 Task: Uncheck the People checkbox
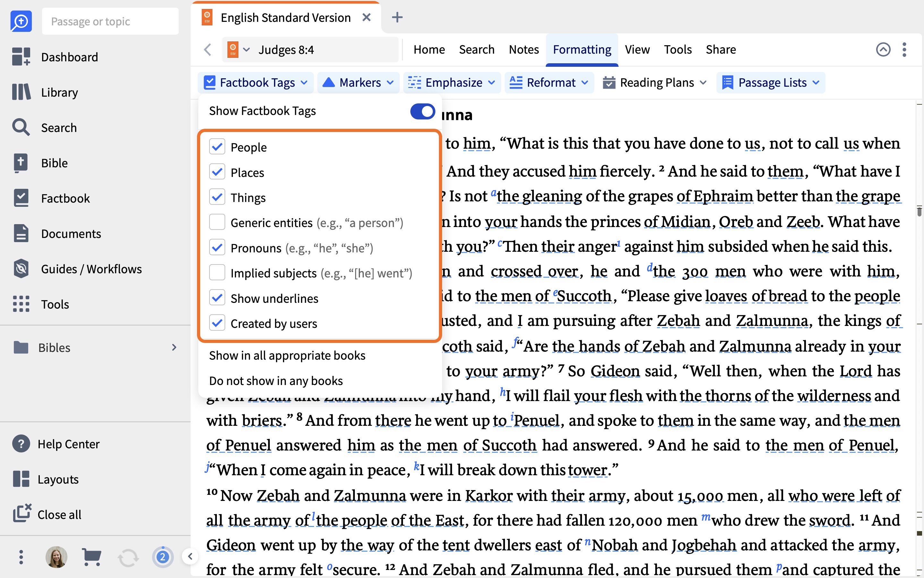point(217,147)
